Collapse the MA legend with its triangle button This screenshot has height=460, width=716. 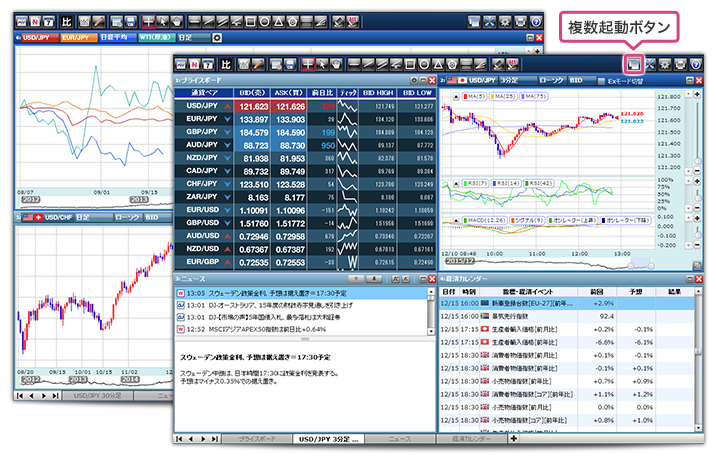pyautogui.click(x=456, y=96)
